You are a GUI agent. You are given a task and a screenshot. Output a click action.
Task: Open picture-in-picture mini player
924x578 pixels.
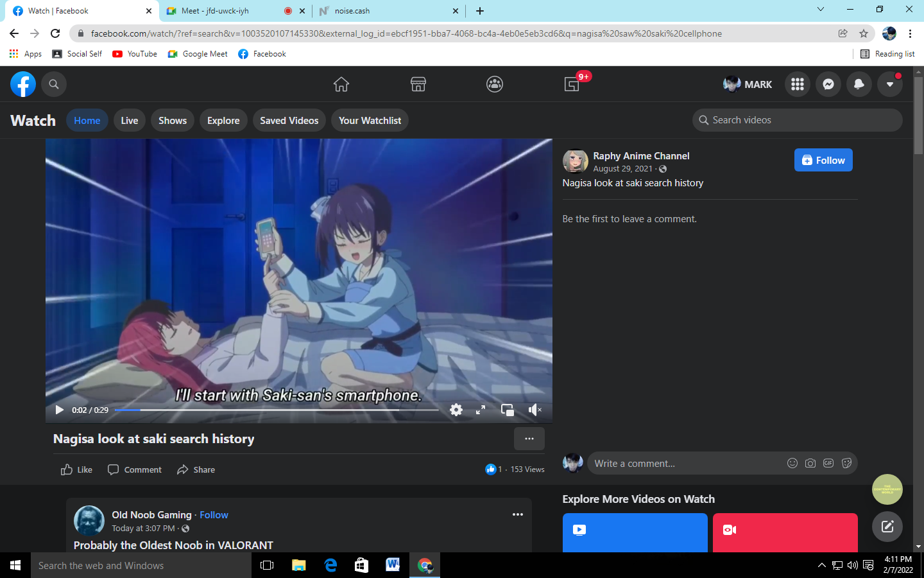point(508,410)
